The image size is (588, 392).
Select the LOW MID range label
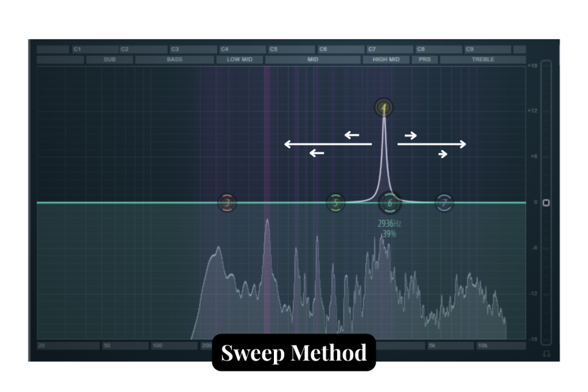coord(239,60)
